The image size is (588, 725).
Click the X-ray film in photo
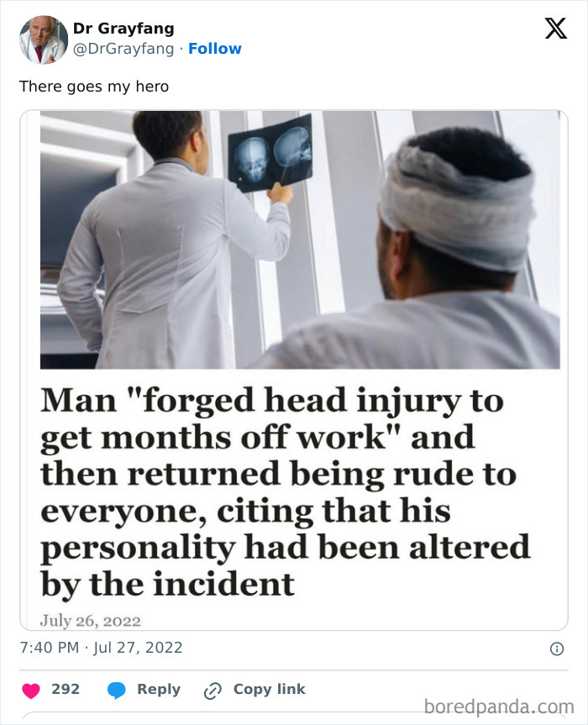pyautogui.click(x=270, y=153)
